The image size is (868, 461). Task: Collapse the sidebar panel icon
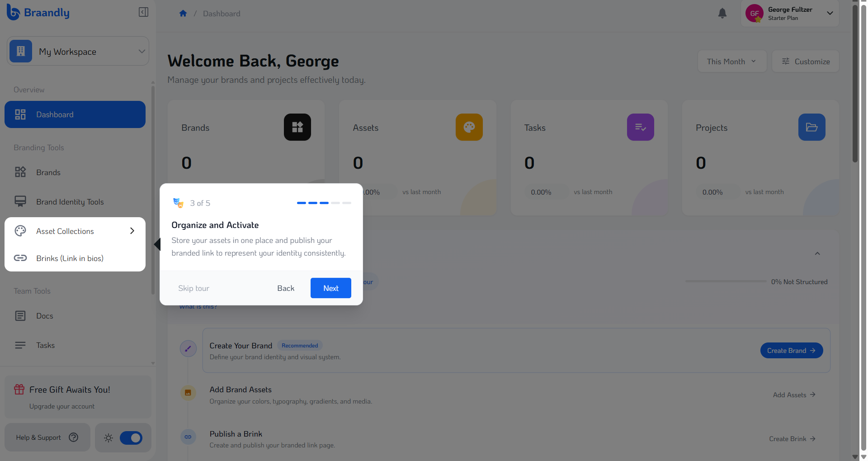(x=143, y=12)
